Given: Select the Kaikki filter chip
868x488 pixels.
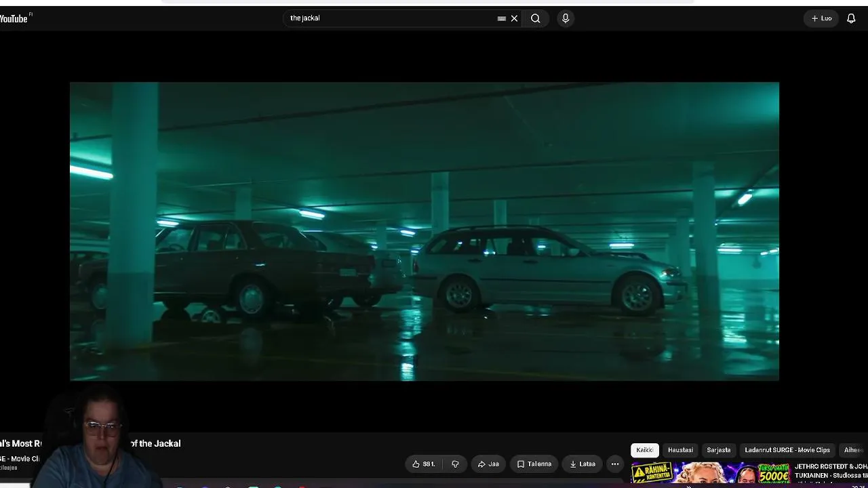Looking at the screenshot, I should pos(645,450).
